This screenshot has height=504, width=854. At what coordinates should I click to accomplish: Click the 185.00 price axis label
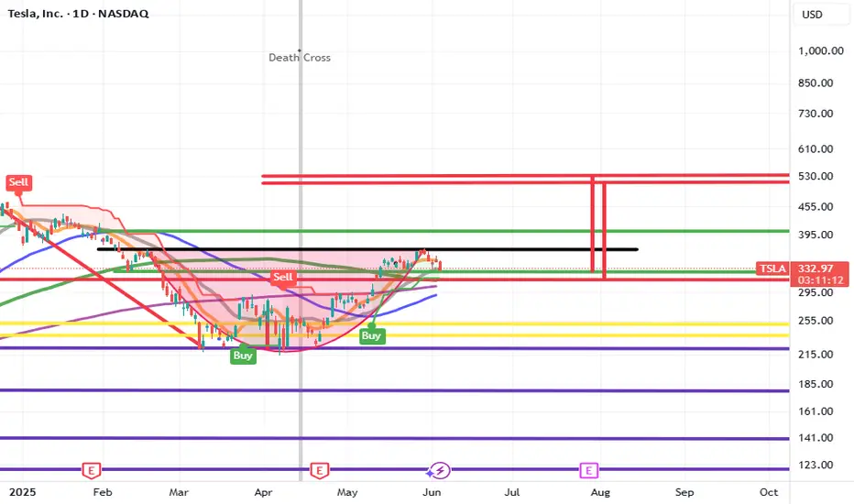click(x=816, y=384)
